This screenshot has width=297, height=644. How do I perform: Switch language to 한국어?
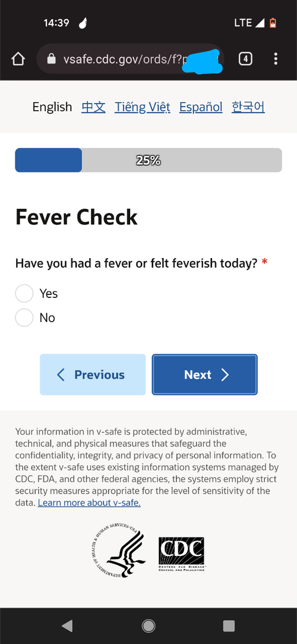[x=248, y=107]
